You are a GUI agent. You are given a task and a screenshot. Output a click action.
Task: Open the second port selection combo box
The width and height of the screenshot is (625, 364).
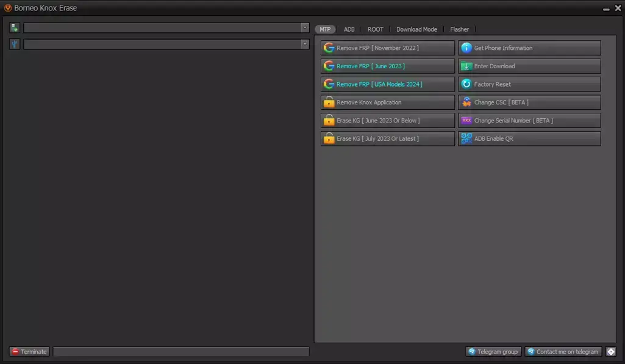click(x=166, y=44)
